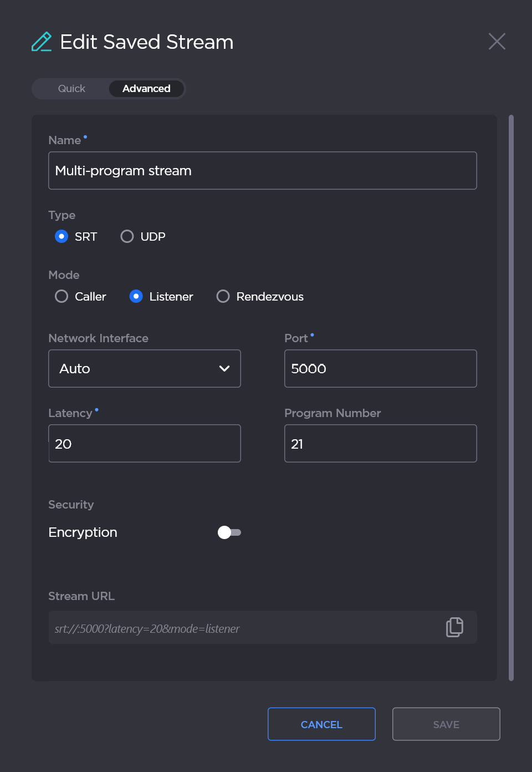Click the vertical scrollbar on the right

(x=511, y=397)
